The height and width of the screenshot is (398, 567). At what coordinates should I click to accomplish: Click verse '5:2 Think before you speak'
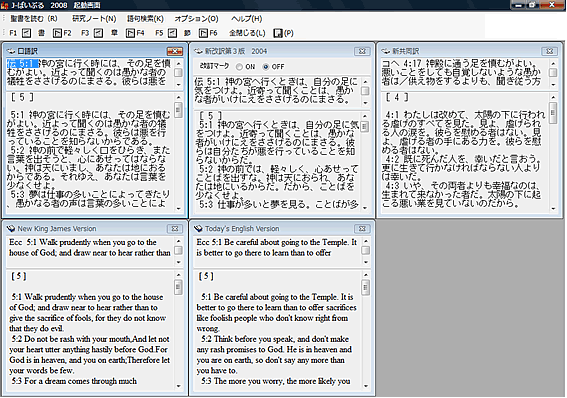coord(275,339)
